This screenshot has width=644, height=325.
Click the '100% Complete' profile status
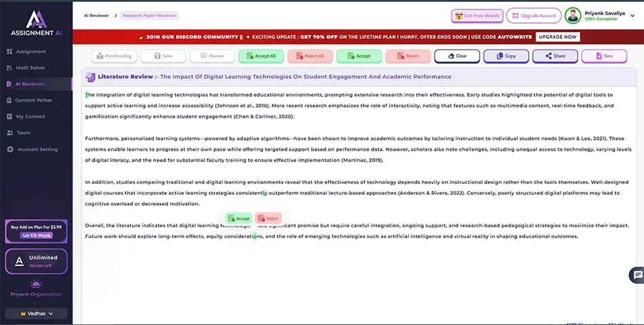point(601,19)
